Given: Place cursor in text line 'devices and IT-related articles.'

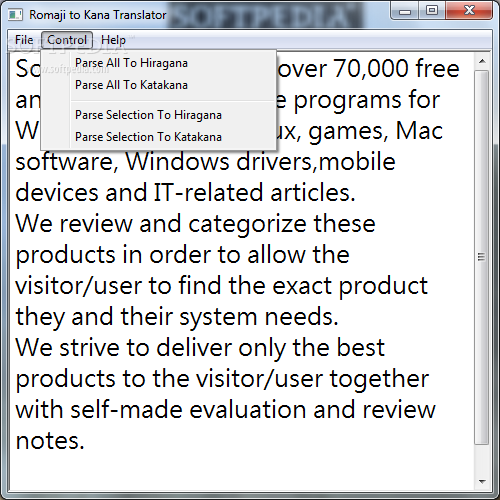Looking at the screenshot, I should pyautogui.click(x=185, y=193).
